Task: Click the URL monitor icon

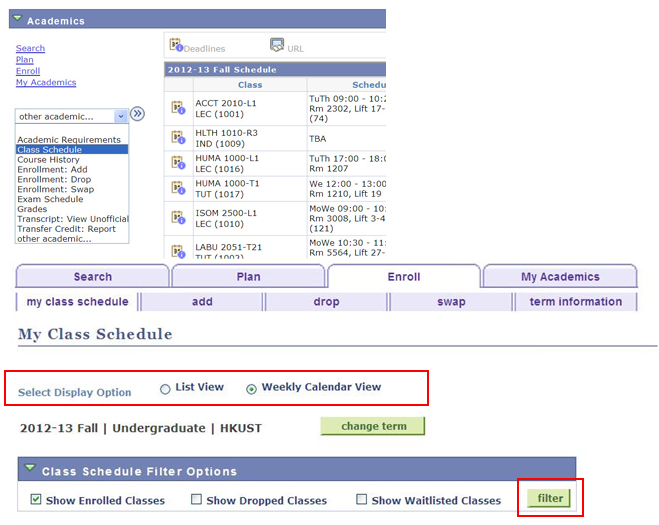Action: pos(277,45)
